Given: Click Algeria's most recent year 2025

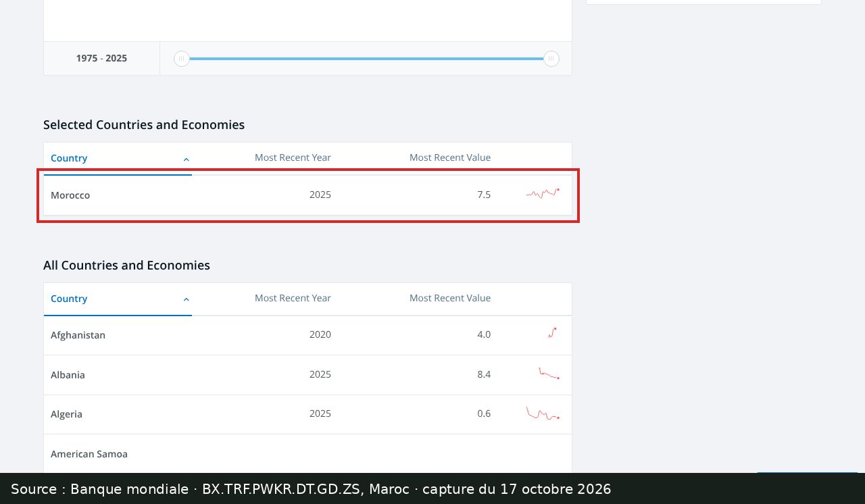Looking at the screenshot, I should point(320,413).
